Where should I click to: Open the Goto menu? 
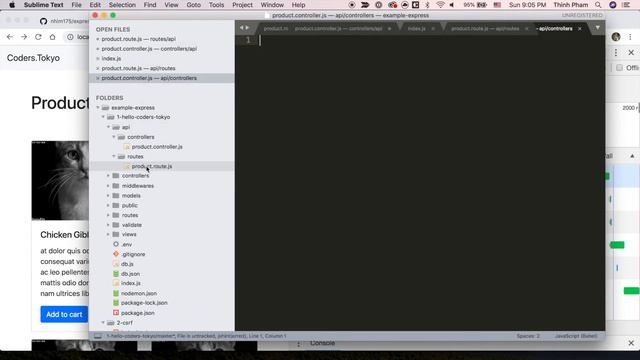pyautogui.click(x=193, y=5)
